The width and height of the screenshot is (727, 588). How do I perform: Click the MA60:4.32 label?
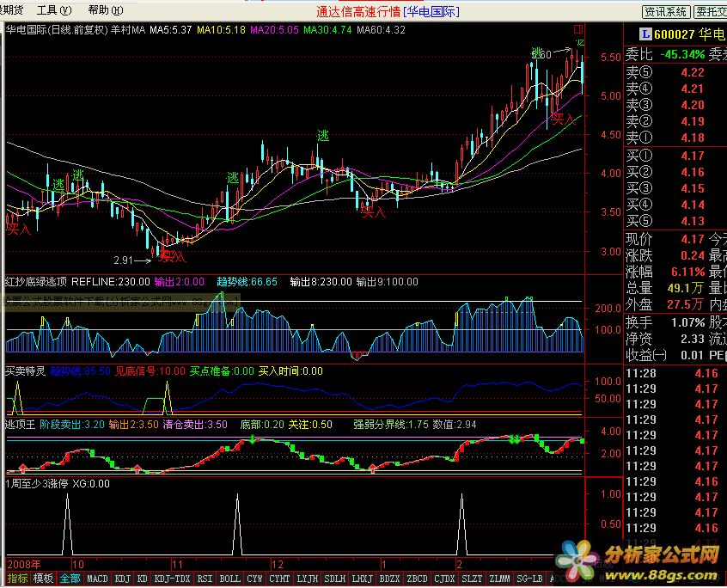tap(381, 30)
